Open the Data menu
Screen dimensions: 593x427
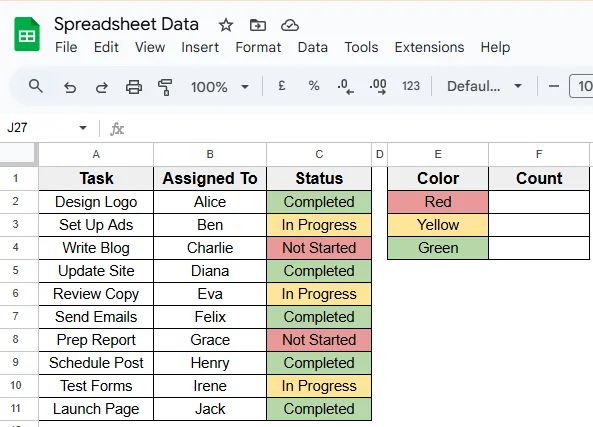pos(313,47)
